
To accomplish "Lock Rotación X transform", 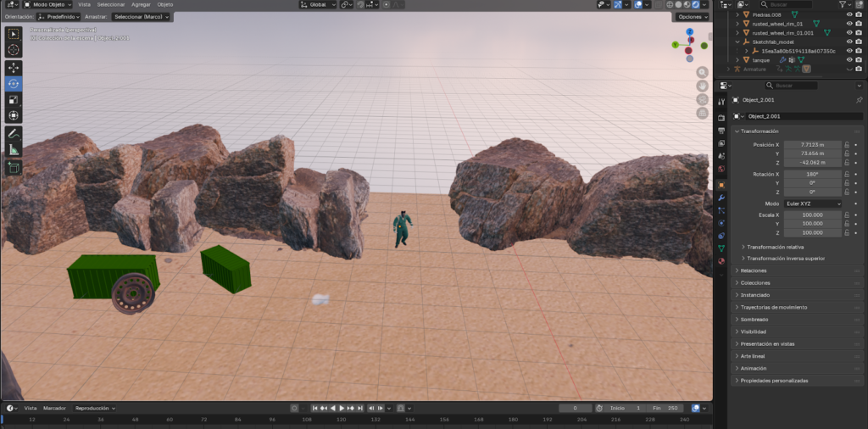I will pos(847,174).
